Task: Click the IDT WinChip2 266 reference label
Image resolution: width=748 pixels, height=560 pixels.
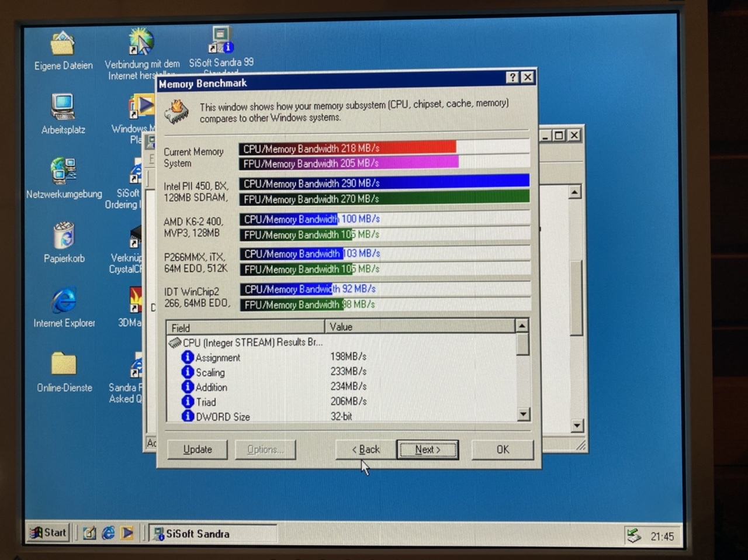Action: point(197,297)
